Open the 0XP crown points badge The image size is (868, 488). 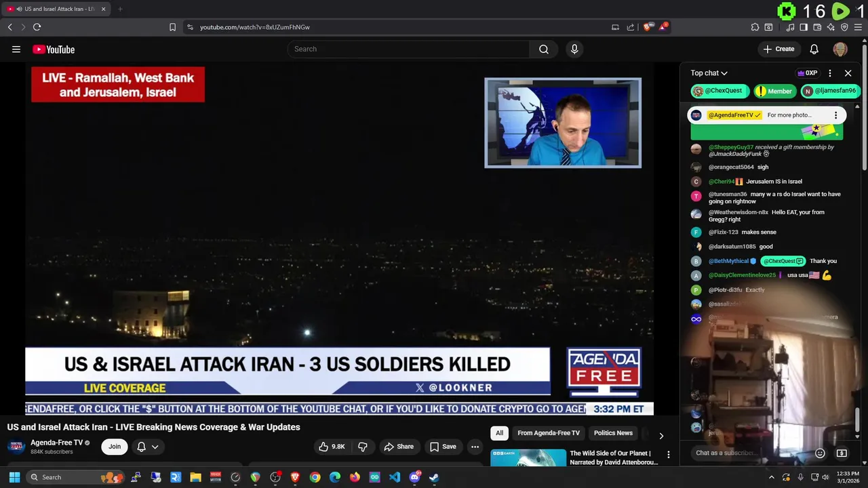click(x=807, y=73)
